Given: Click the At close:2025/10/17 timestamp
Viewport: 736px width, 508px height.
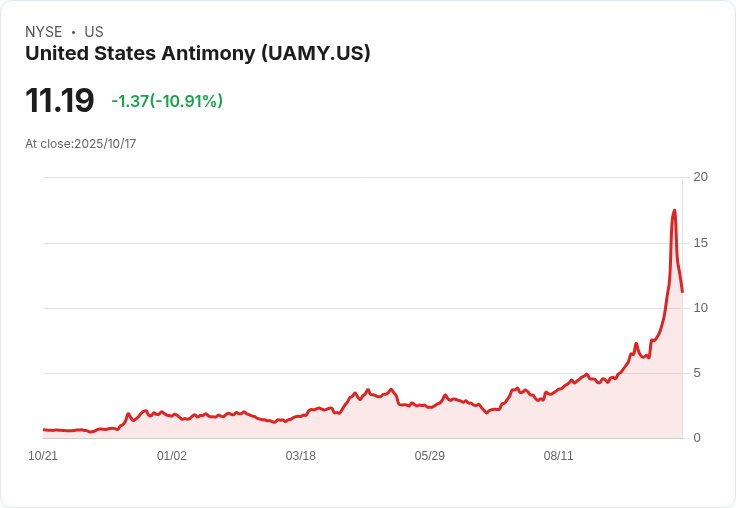Looking at the screenshot, I should [x=81, y=144].
